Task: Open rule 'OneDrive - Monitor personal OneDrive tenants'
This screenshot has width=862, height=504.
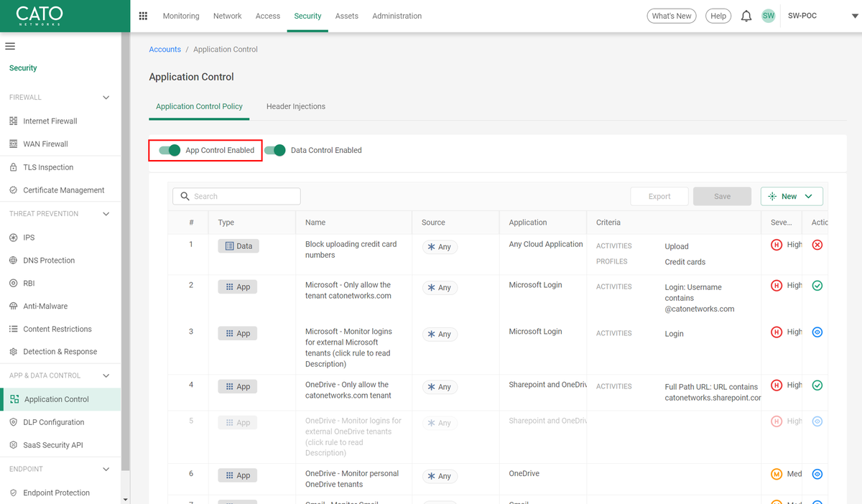Action: (352, 479)
